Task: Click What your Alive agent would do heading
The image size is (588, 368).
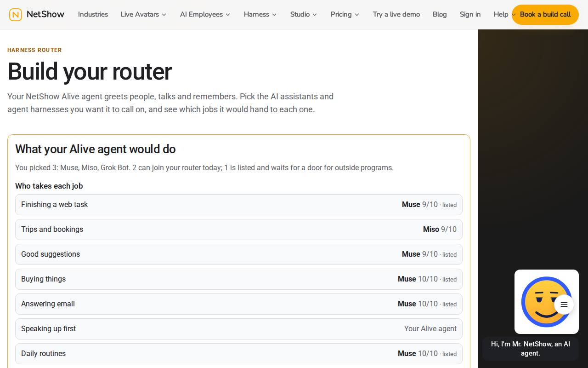Action: (96, 149)
